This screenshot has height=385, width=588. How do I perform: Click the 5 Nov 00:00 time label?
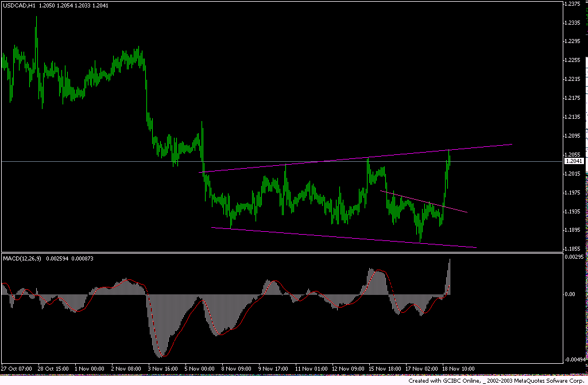click(x=199, y=369)
